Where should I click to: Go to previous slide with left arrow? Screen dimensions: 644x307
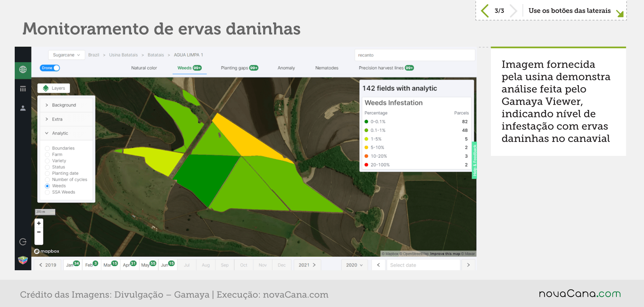(485, 11)
